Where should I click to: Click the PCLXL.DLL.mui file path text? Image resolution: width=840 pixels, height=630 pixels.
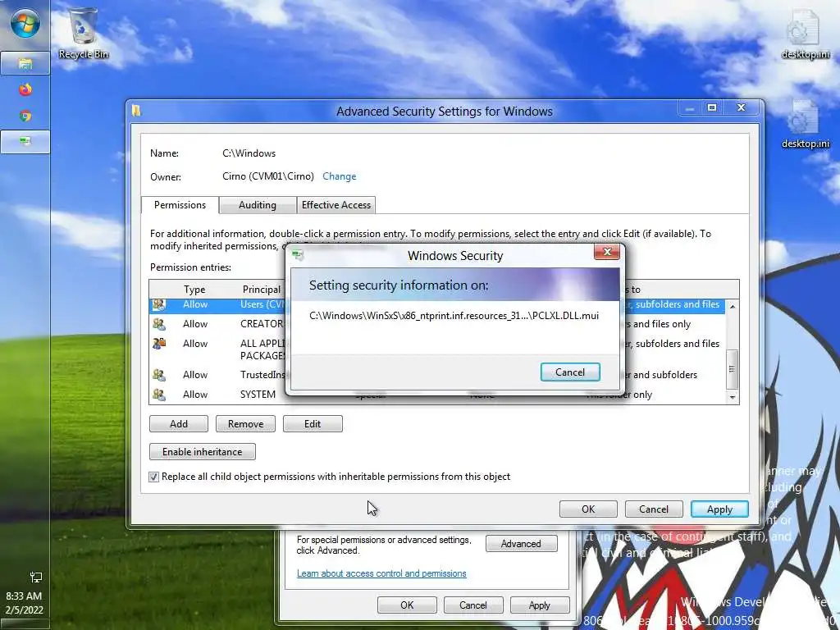coord(454,316)
